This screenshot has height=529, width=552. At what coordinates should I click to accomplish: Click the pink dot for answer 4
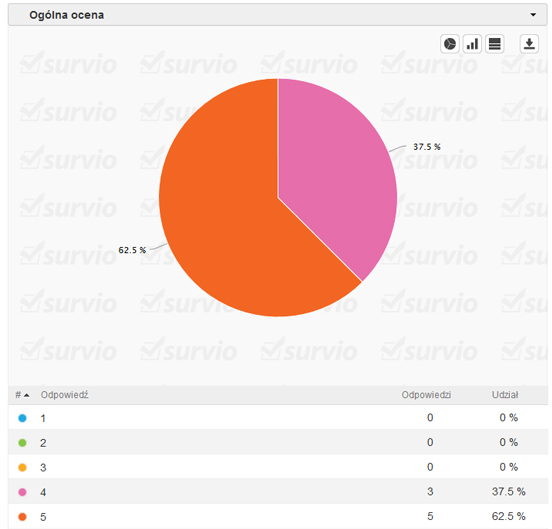click(22, 492)
